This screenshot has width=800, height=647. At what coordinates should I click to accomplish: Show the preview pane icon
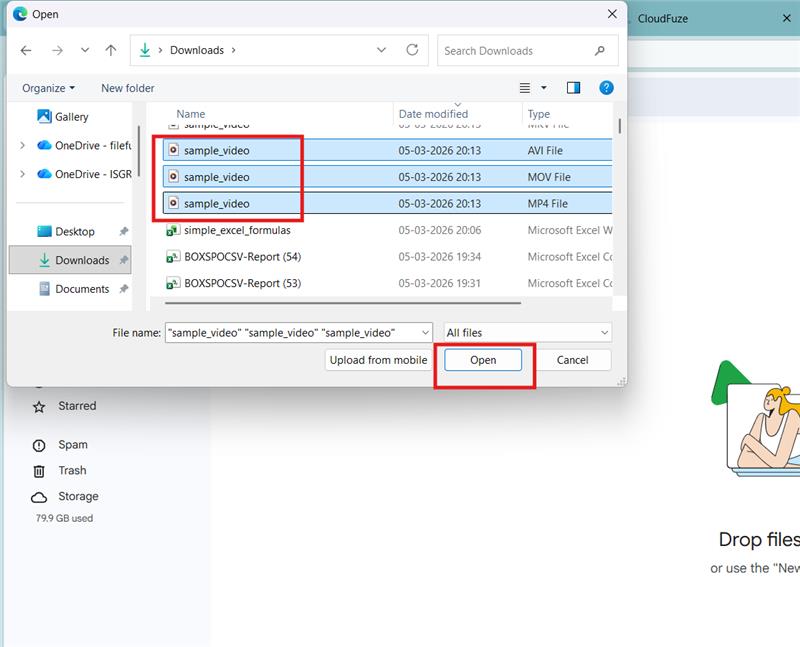[x=572, y=88]
